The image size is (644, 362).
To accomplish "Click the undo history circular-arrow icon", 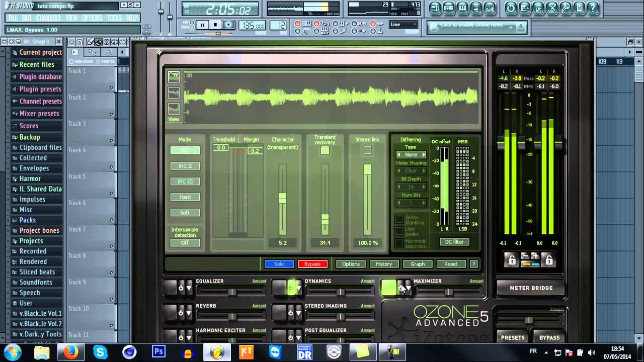I will 511,8.
